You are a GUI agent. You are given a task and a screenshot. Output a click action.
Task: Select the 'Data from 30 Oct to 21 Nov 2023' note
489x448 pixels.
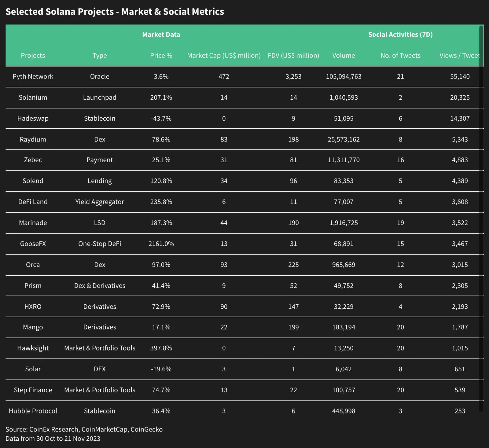(x=53, y=439)
